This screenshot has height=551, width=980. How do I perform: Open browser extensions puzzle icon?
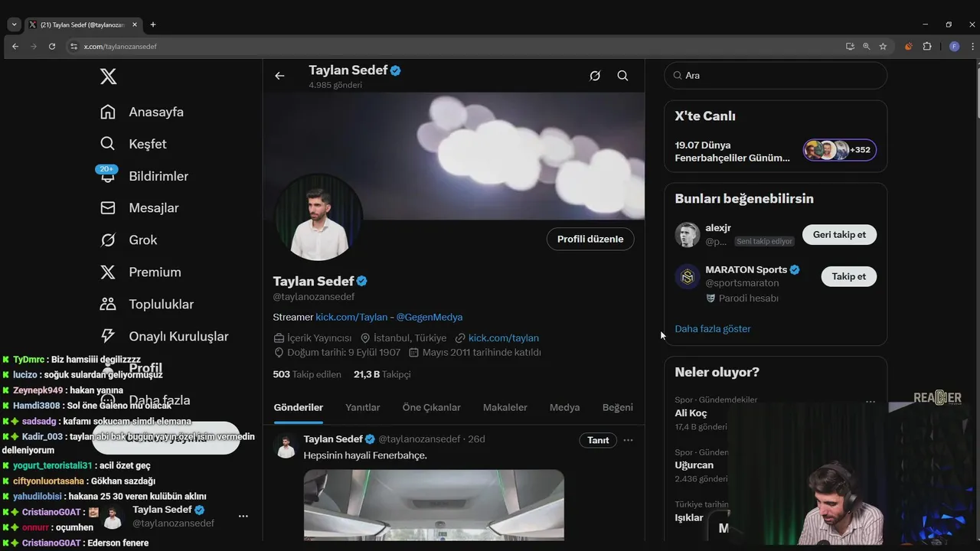click(x=927, y=47)
